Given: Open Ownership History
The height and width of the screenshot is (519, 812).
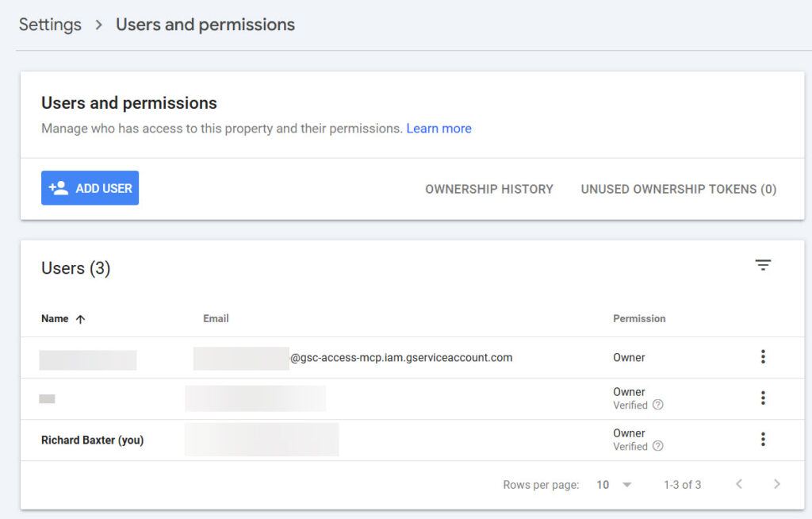Looking at the screenshot, I should (x=489, y=189).
